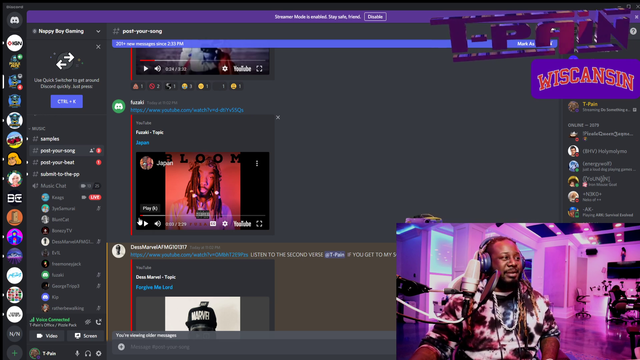This screenshot has width=640, height=360.
Task: Toggle captions on Japan video
Action: (x=213, y=224)
